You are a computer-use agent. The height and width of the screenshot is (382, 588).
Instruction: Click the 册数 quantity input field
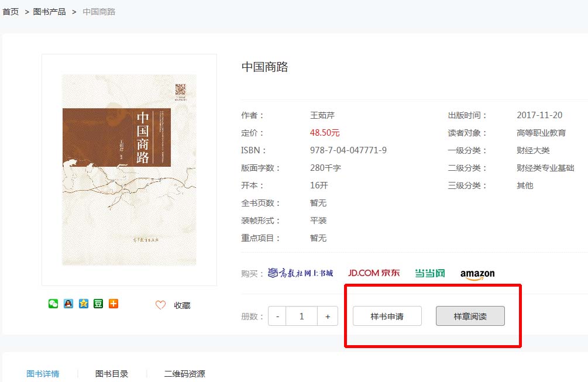[301, 316]
